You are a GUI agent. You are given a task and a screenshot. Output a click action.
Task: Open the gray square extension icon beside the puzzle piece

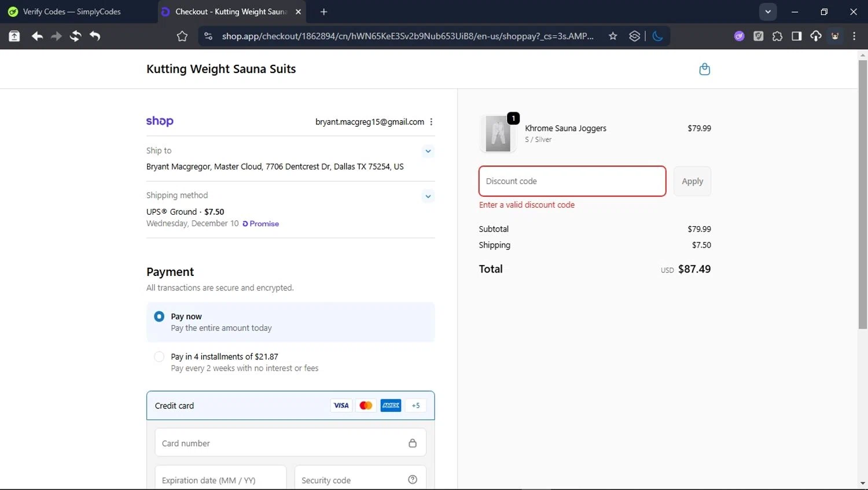[x=758, y=36]
